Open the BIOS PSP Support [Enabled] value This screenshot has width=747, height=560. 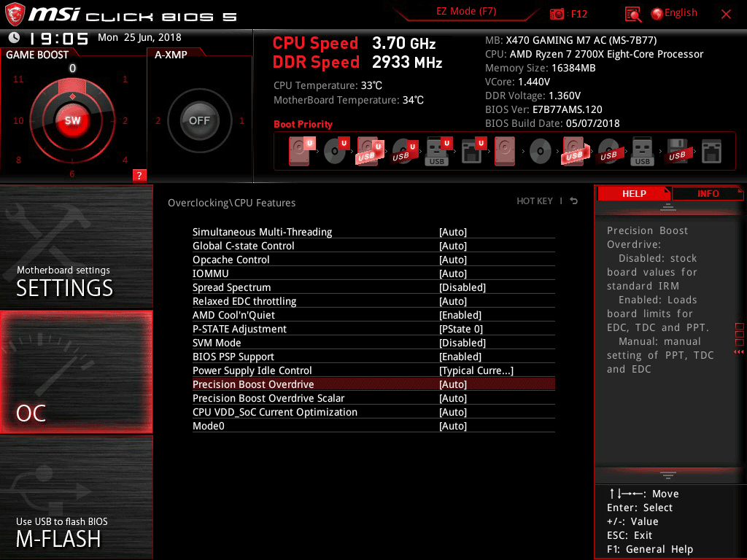click(x=460, y=356)
